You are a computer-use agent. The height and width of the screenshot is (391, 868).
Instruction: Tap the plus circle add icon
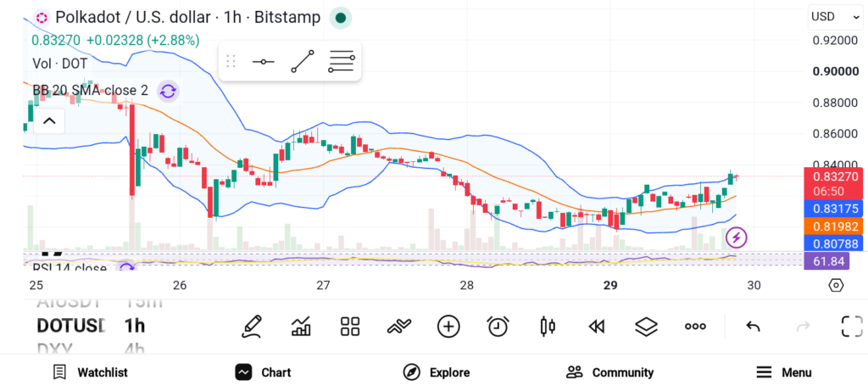448,327
